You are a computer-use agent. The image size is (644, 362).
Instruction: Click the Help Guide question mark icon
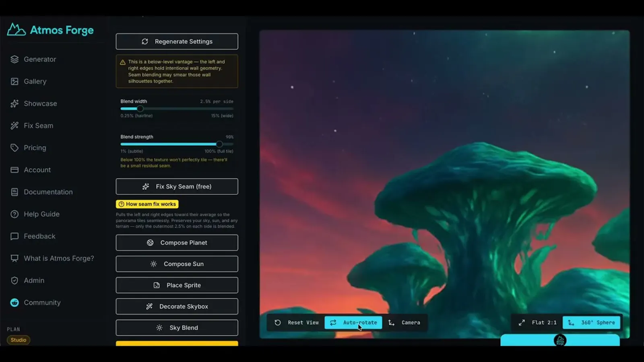[14, 214]
